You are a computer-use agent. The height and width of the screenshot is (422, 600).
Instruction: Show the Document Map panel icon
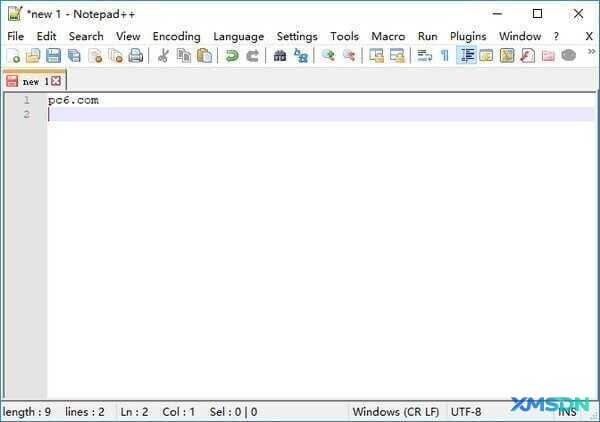507,56
